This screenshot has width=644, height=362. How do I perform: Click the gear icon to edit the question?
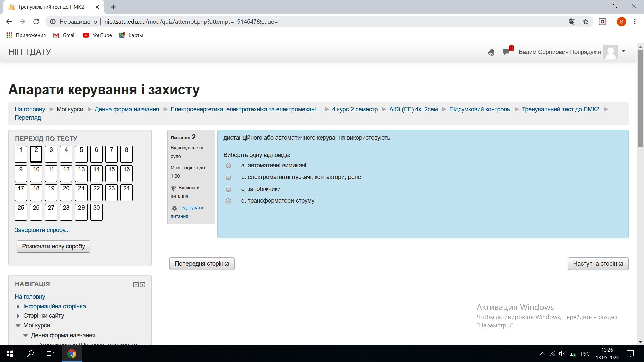[x=174, y=208]
